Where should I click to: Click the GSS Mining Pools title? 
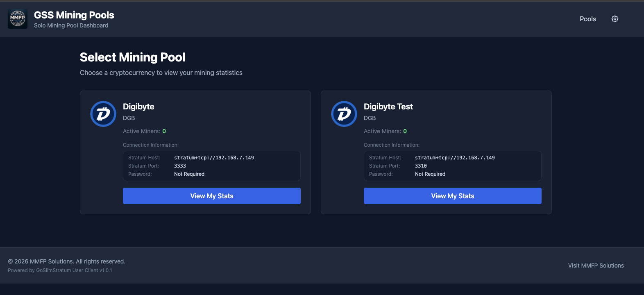tap(74, 15)
